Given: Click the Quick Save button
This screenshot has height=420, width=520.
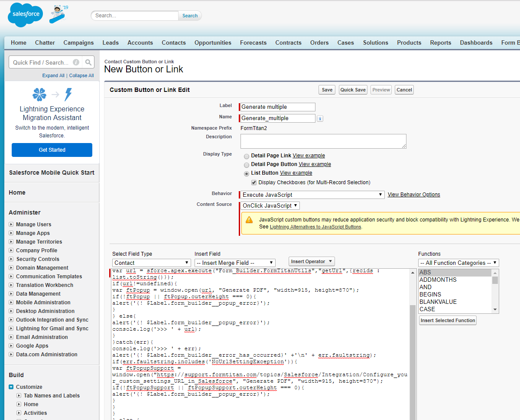Looking at the screenshot, I should 353,90.
